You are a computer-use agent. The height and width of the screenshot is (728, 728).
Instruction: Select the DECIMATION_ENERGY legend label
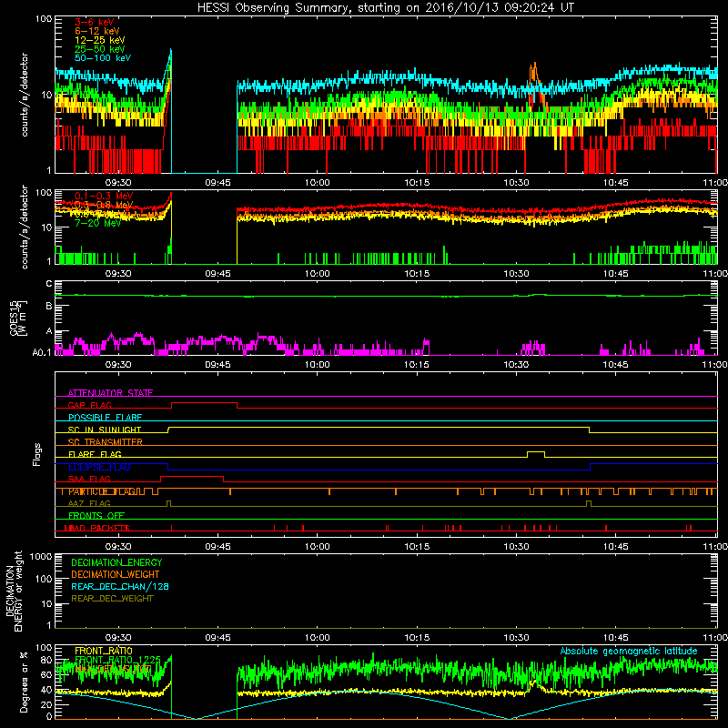click(x=116, y=562)
